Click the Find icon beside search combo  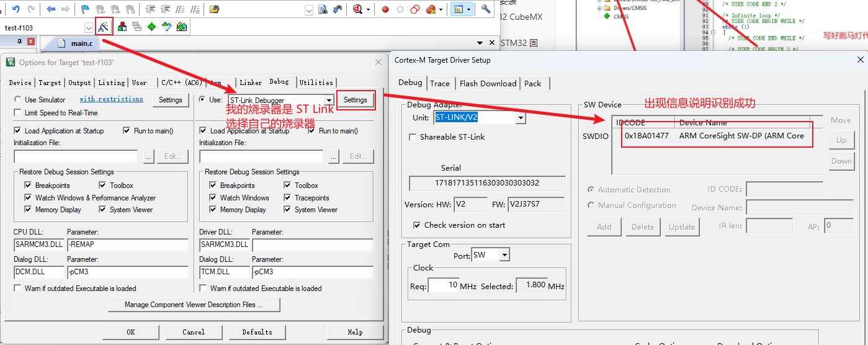[x=323, y=9]
